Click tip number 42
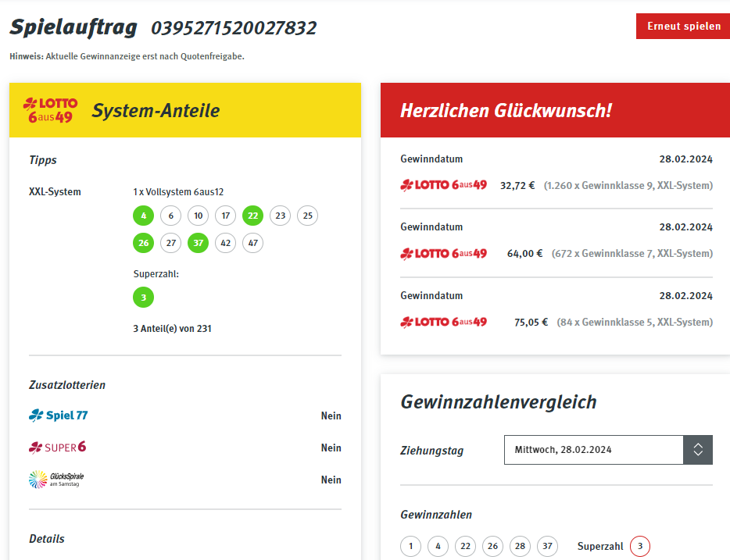Image resolution: width=730 pixels, height=560 pixels. (226, 243)
